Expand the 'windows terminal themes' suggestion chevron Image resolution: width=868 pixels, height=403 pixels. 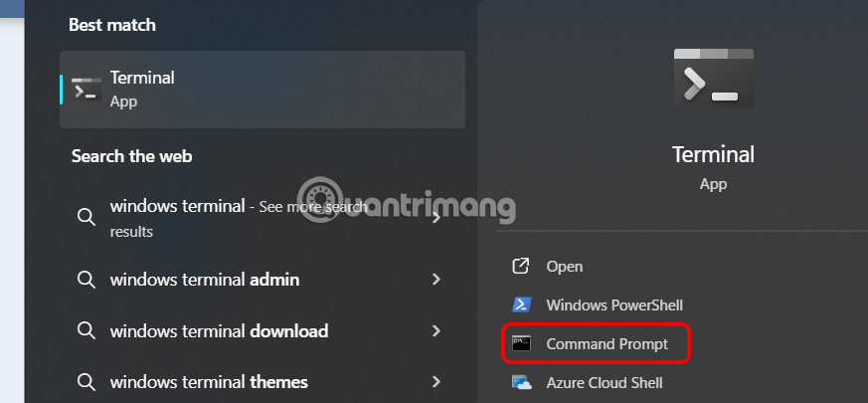coord(435,381)
